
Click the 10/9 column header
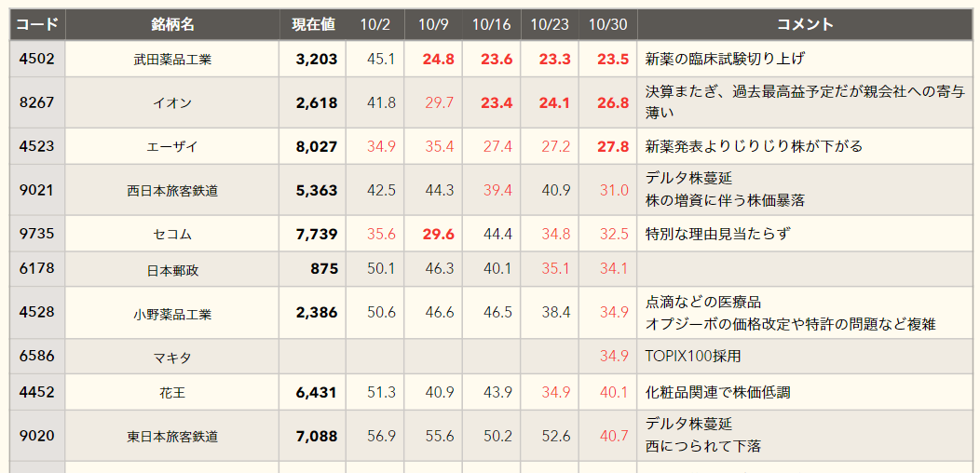(433, 24)
